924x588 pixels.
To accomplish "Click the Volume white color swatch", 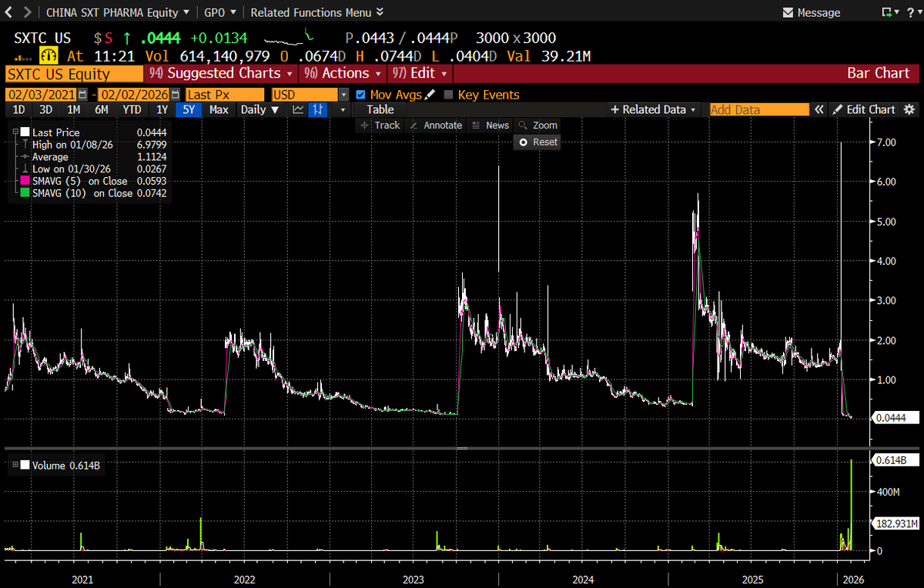I will pos(25,465).
